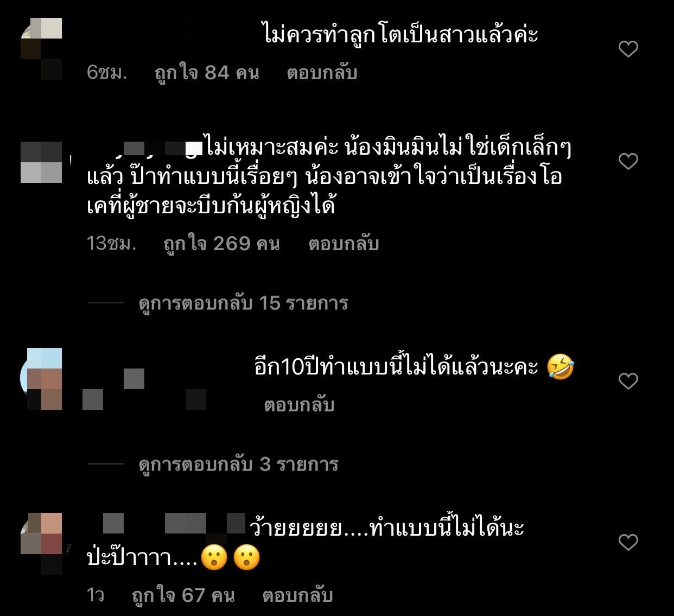Open avatar of the ว้ายยยยย commenter
Viewport: 674px width, 616px height.
tap(41, 543)
